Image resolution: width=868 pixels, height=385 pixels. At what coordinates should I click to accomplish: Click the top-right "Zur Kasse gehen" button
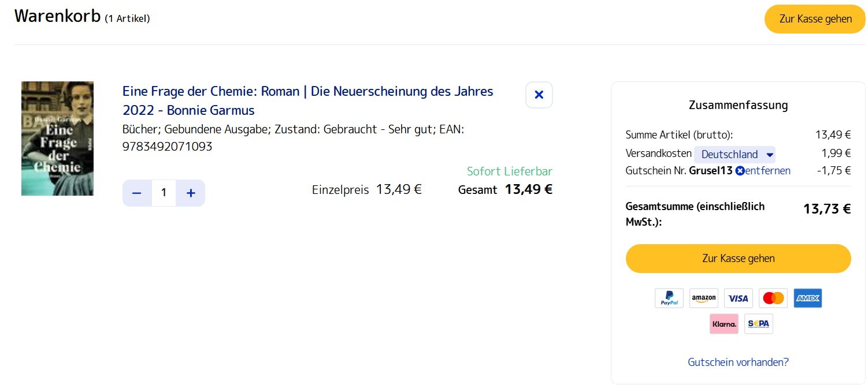pyautogui.click(x=815, y=19)
